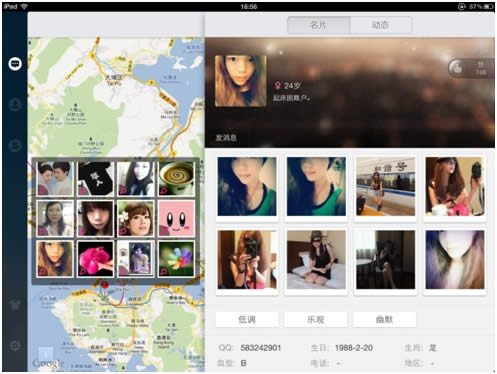
Task: Tap the battery indicator in status bar
Action: 489,6
